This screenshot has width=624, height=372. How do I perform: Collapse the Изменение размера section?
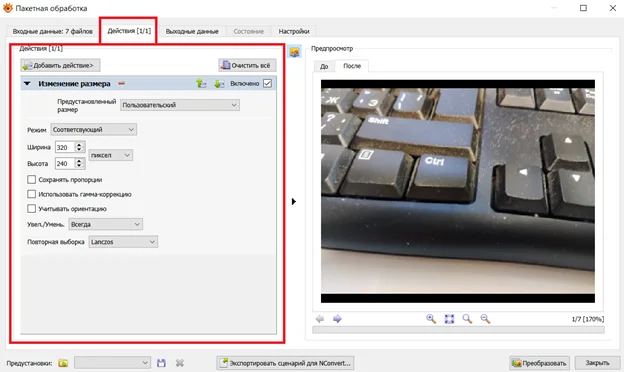point(27,84)
